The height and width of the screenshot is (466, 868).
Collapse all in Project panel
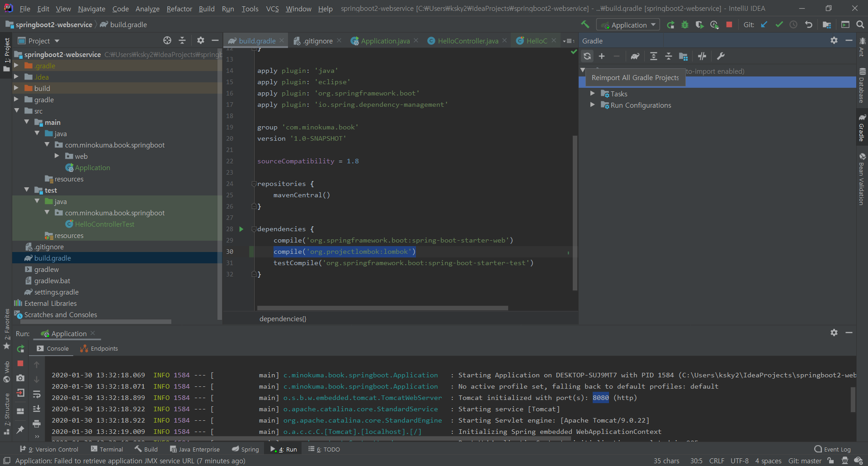click(182, 40)
